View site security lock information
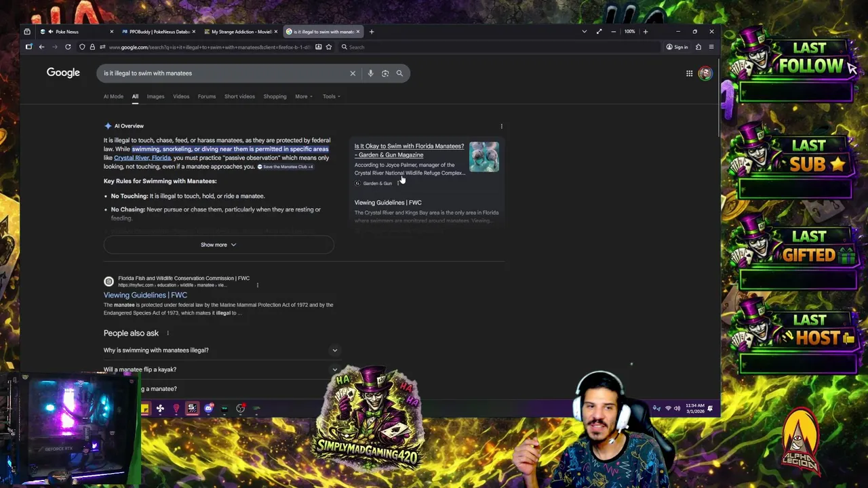The height and width of the screenshot is (488, 868). [92, 47]
